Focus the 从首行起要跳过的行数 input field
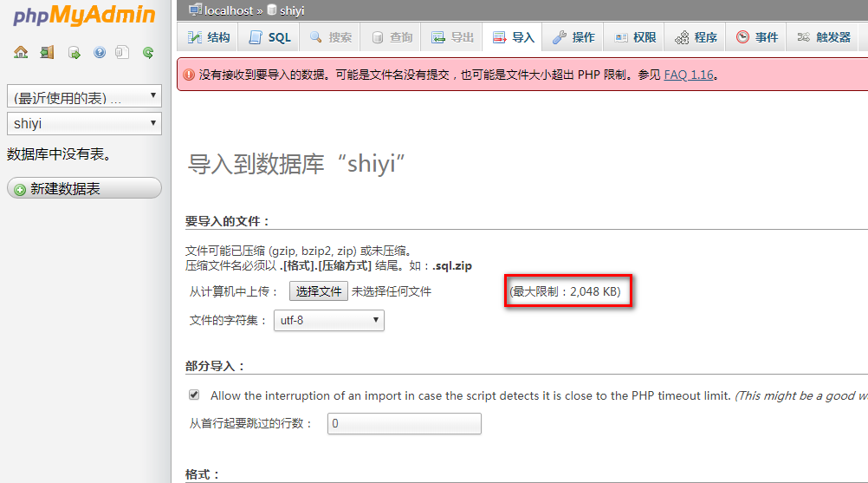868x483 pixels. [404, 424]
